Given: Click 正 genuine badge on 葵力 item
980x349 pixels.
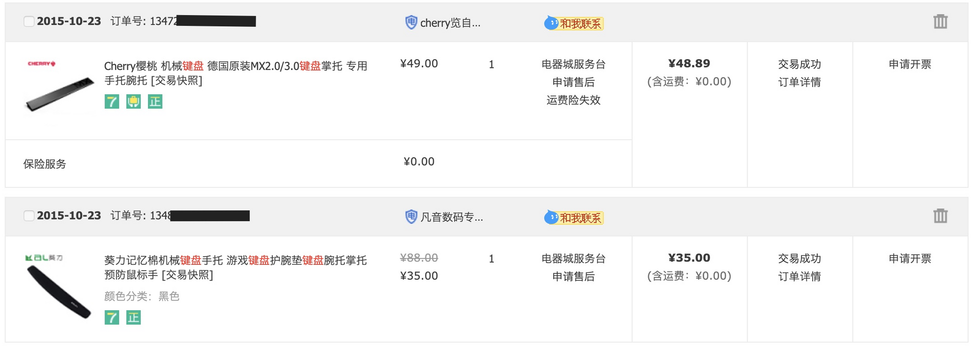Looking at the screenshot, I should pos(133,318).
